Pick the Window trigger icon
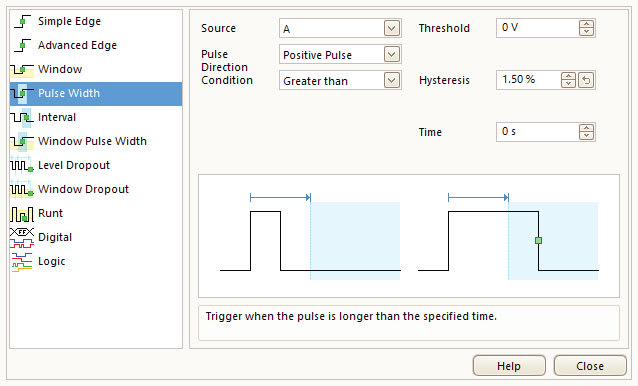638x386 pixels. [22, 70]
